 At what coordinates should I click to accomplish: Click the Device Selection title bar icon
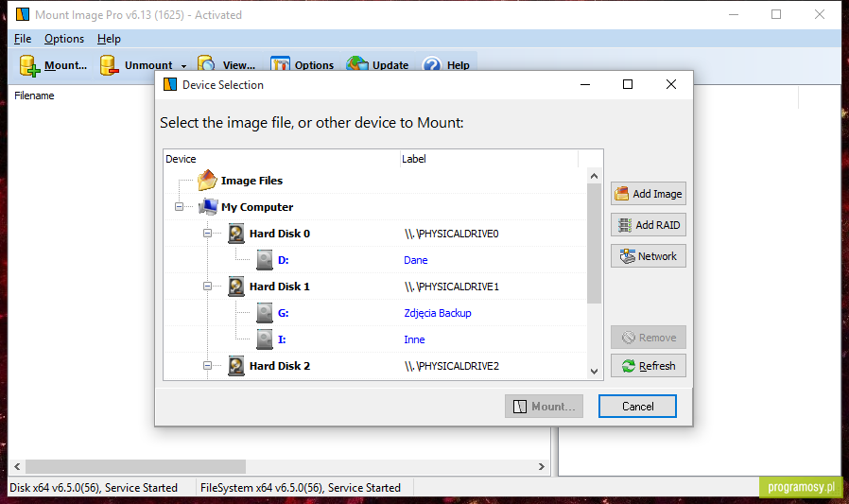(170, 84)
